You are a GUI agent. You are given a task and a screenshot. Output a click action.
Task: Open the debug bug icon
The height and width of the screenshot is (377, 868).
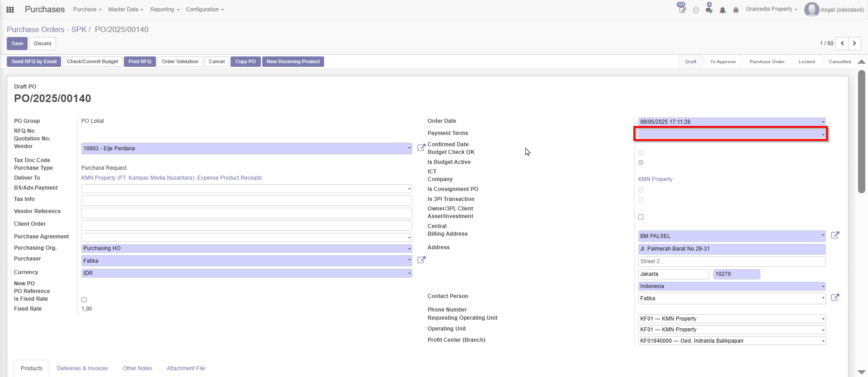coord(736,10)
